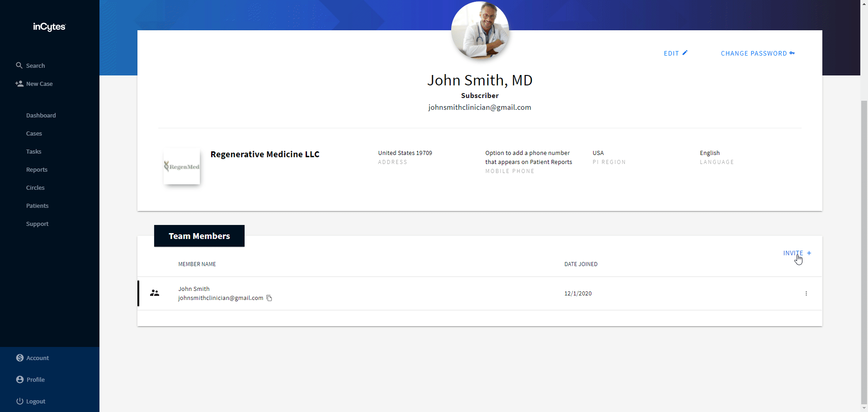Screen dimensions: 868x412
Task: Open three-dot menu for John Smith
Action: pos(806,294)
